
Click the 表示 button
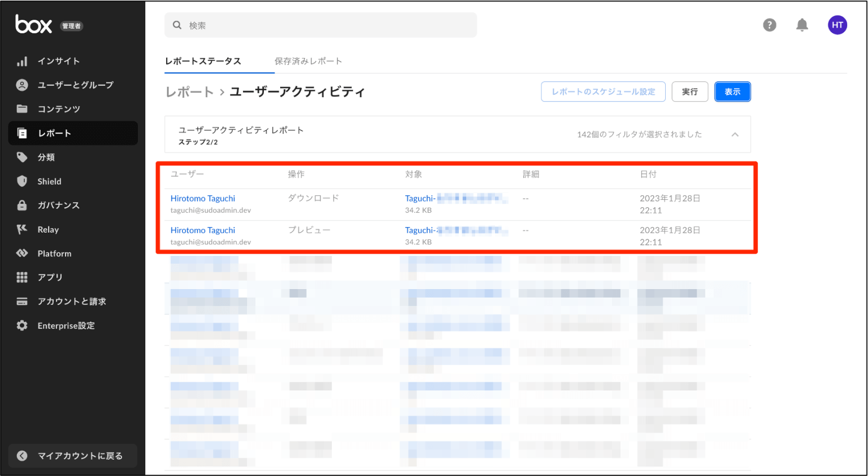[732, 91]
